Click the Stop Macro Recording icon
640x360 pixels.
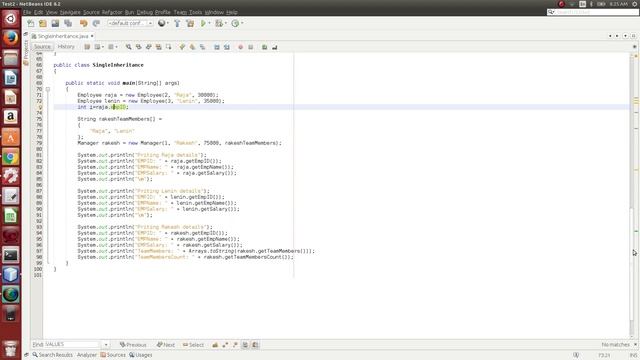(251, 47)
